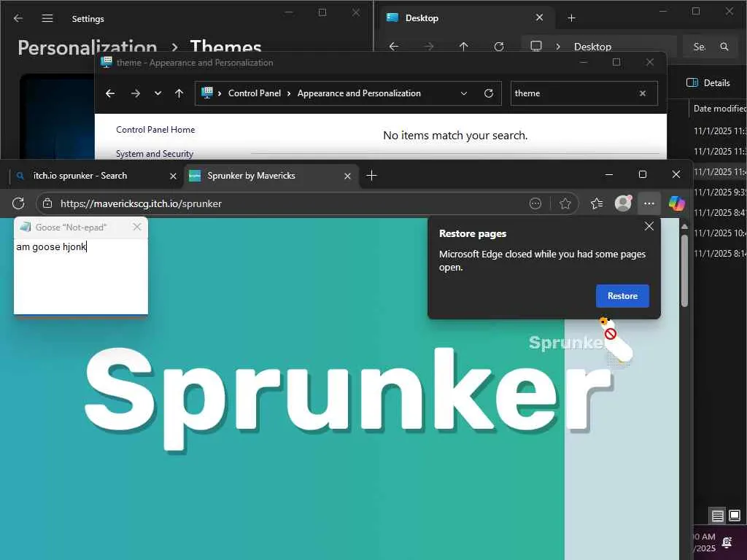Click Restore button in Restore pages popup
This screenshot has height=560, width=747.
point(622,296)
